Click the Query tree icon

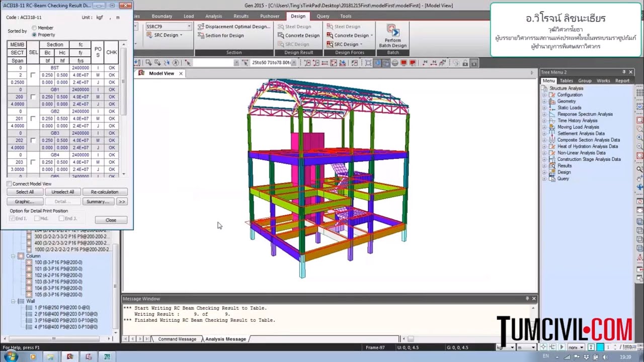tap(552, 178)
